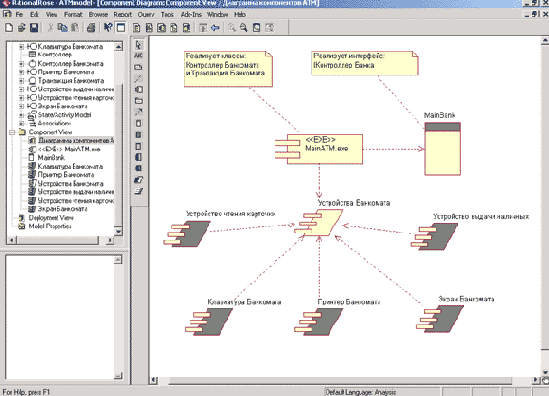Click 'Default Language: Analysis' status text
The image size is (549, 396).
(x=361, y=392)
